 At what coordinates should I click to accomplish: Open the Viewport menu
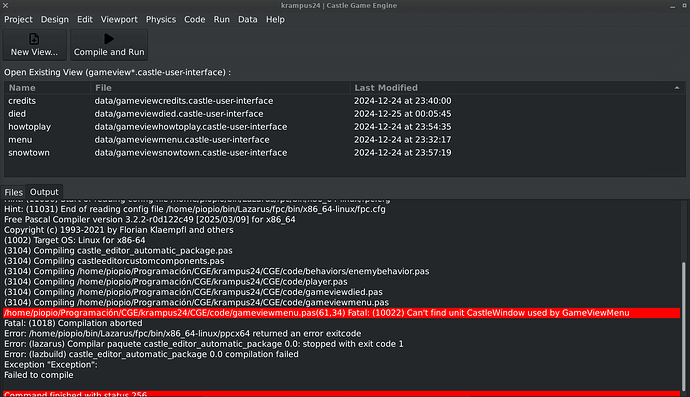pyautogui.click(x=119, y=19)
